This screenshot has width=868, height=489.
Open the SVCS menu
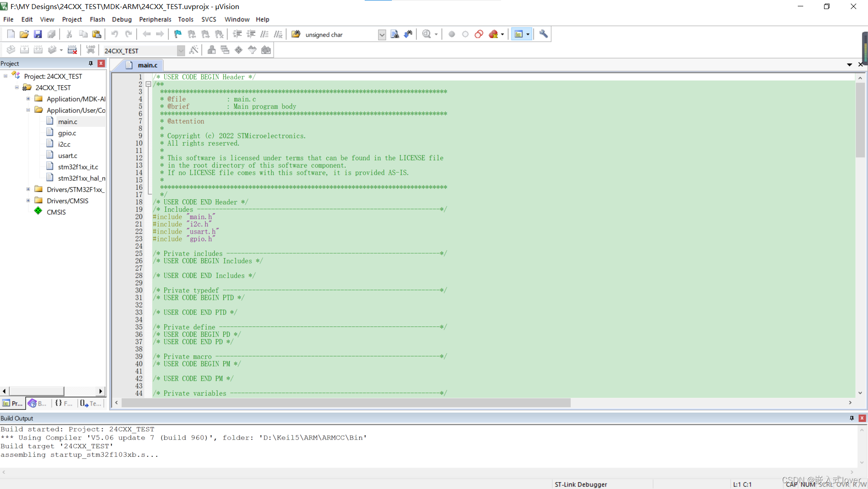209,19
